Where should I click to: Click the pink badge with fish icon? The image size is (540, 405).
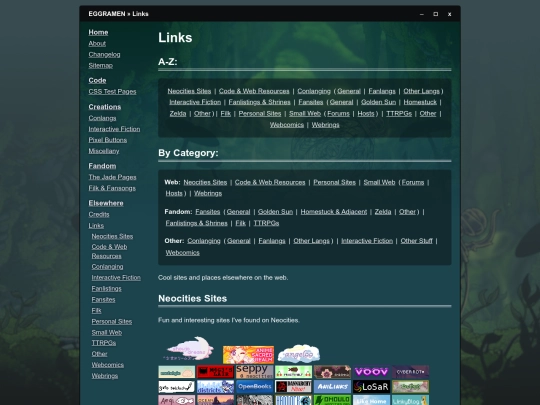point(177,400)
